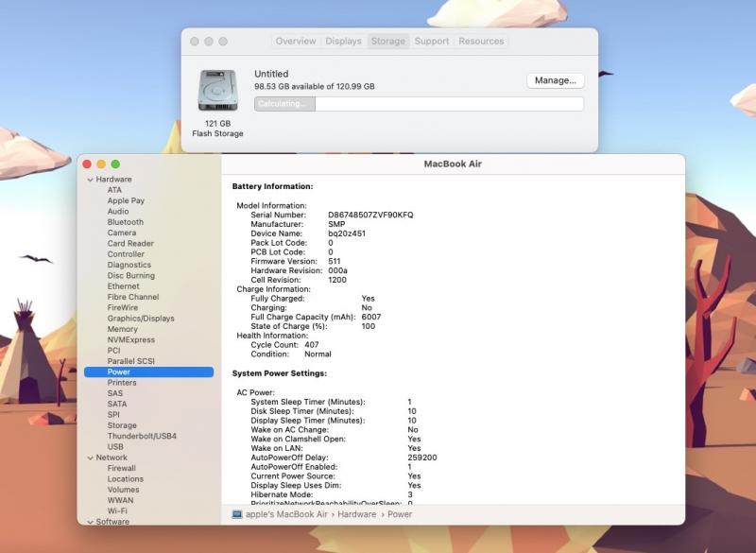Screen dimensions: 756x553
Task: Click the Calculating storage usage bar
Action: [x=418, y=104]
